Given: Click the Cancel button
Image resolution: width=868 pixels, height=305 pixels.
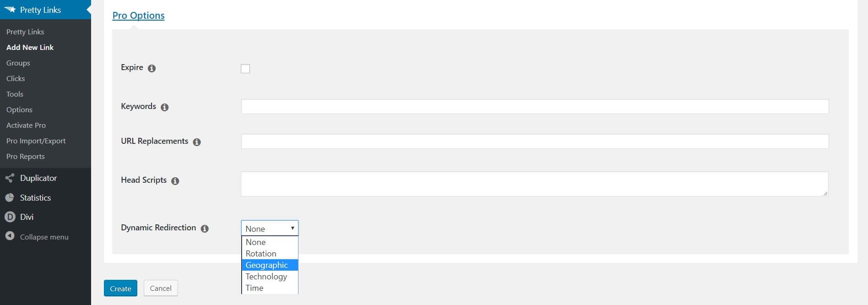Looking at the screenshot, I should pos(161,288).
